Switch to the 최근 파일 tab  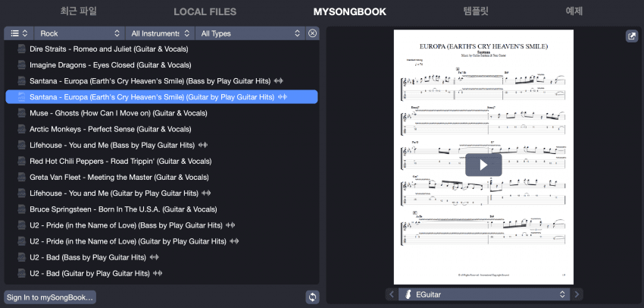(79, 11)
